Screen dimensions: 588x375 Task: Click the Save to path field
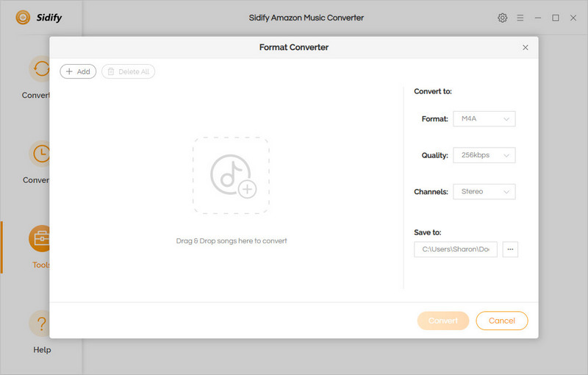456,249
